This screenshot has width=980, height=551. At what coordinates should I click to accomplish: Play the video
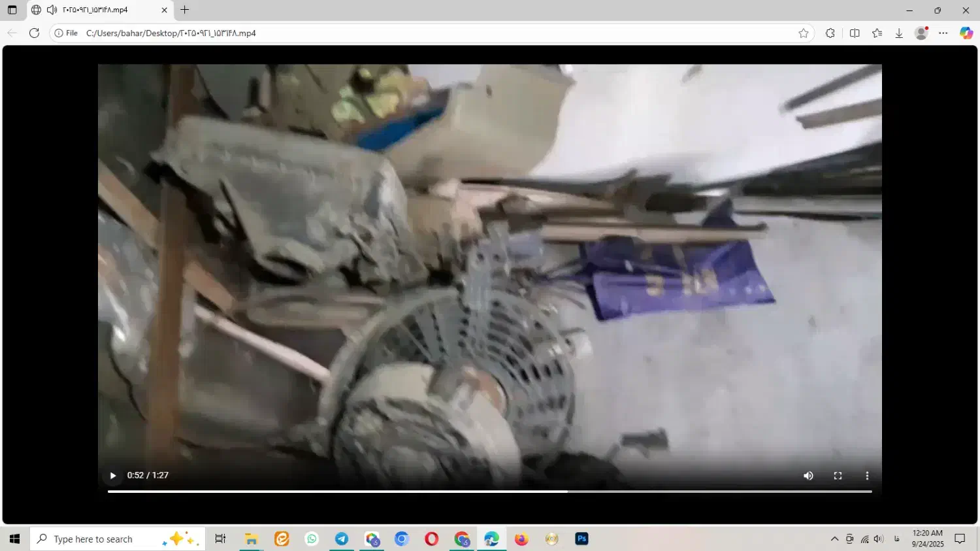(113, 476)
